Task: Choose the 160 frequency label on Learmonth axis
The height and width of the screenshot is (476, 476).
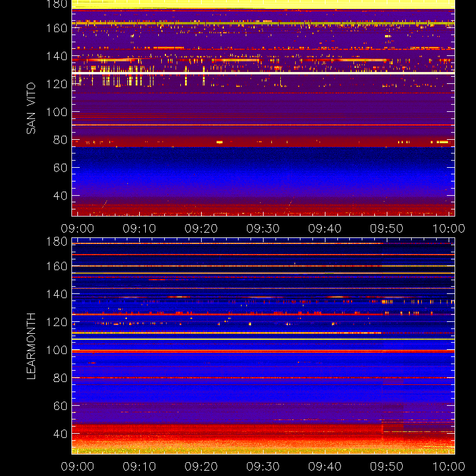Action: [57, 266]
